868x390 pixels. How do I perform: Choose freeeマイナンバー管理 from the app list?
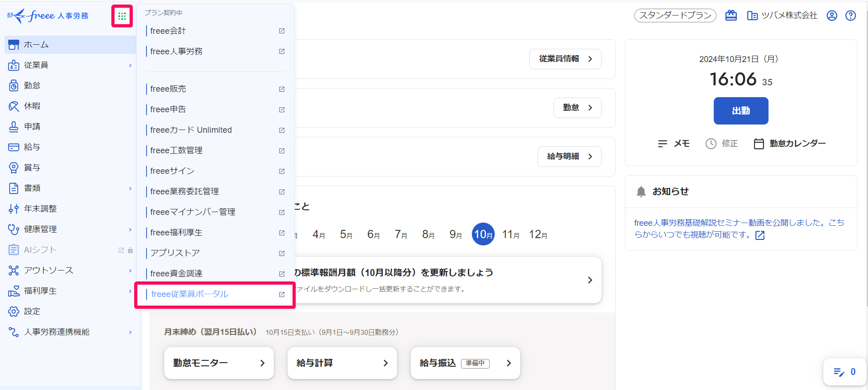215,212
